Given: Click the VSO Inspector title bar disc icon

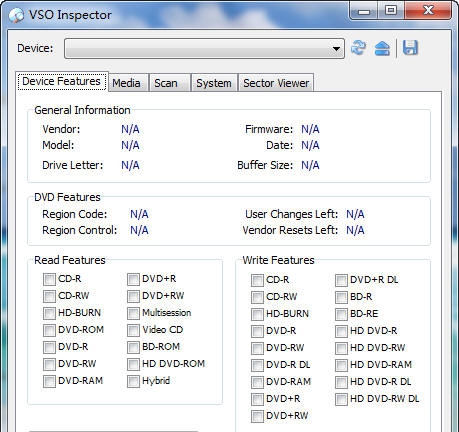Looking at the screenshot, I should point(16,15).
